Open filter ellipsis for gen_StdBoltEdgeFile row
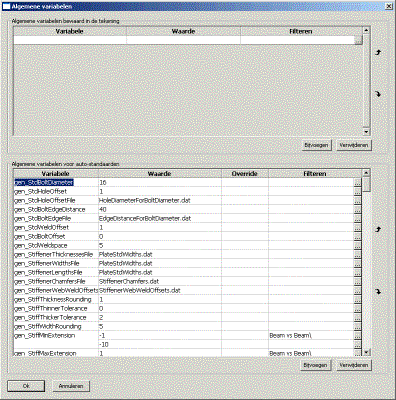 tap(357, 218)
